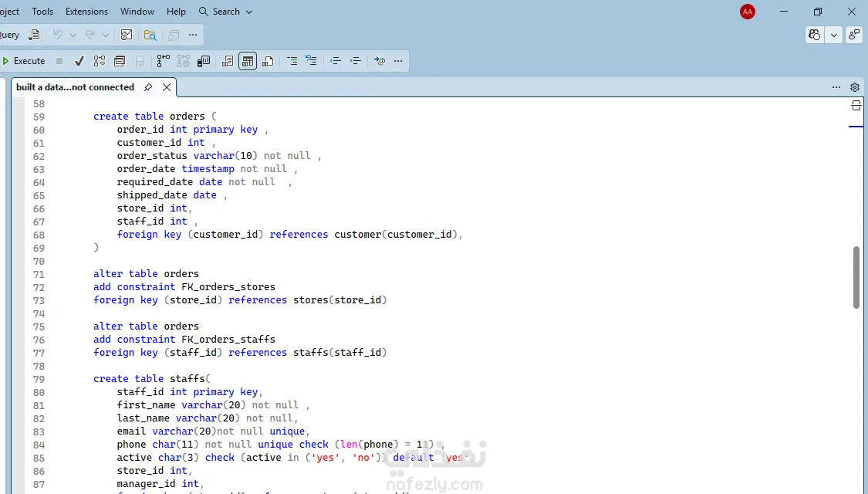Open the Tools menu
The height and width of the screenshot is (494, 868).
coord(42,12)
